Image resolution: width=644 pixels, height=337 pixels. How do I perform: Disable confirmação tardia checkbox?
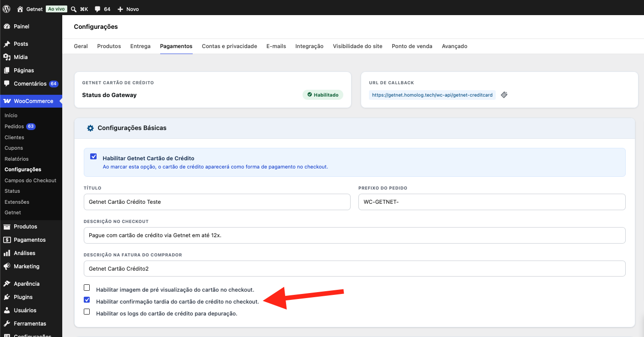pos(87,300)
